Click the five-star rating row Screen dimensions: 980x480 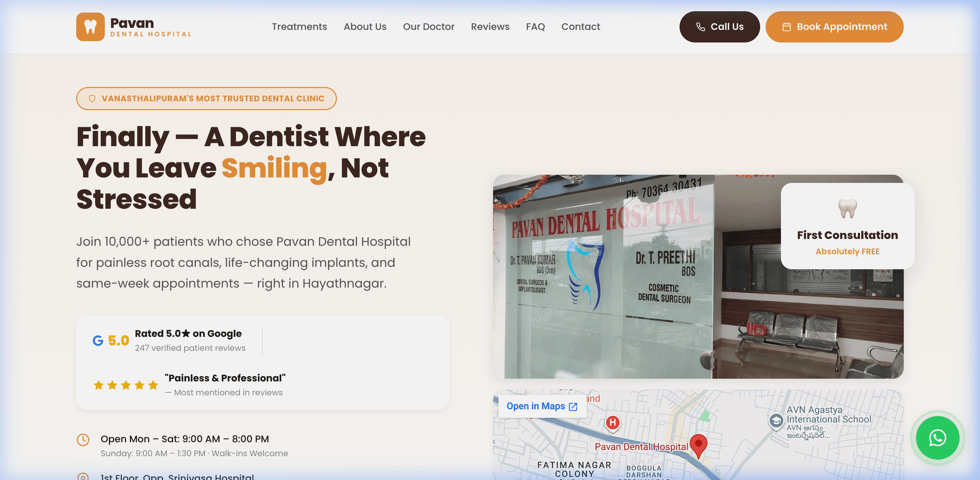point(126,385)
